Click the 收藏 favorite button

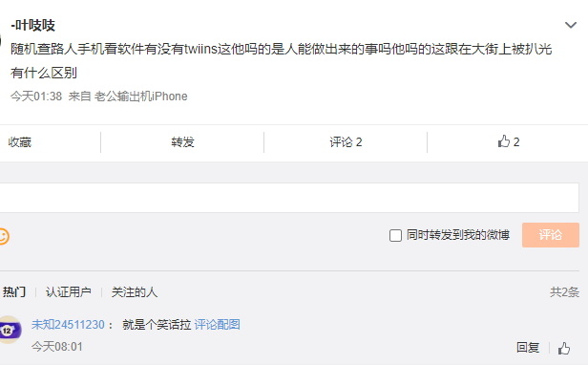(20, 142)
